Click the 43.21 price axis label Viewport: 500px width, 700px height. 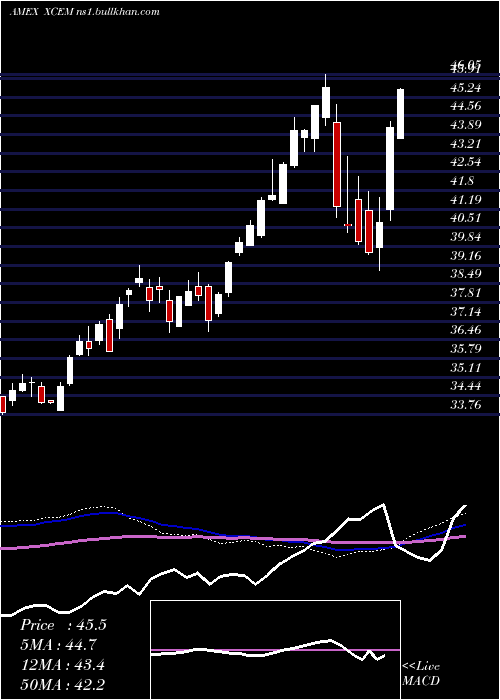[x=466, y=143]
